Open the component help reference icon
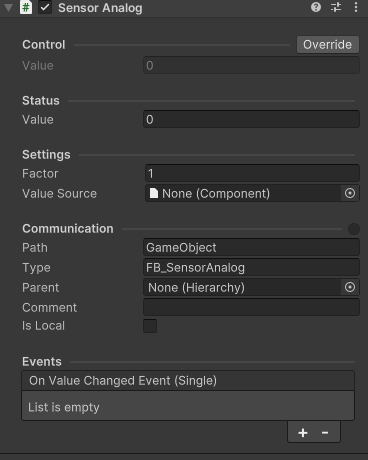 pyautogui.click(x=316, y=7)
